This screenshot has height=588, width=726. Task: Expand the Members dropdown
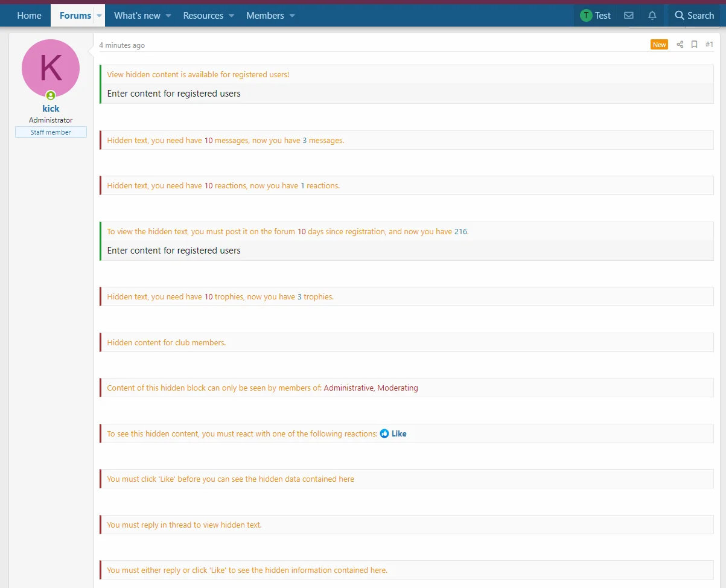tap(293, 16)
